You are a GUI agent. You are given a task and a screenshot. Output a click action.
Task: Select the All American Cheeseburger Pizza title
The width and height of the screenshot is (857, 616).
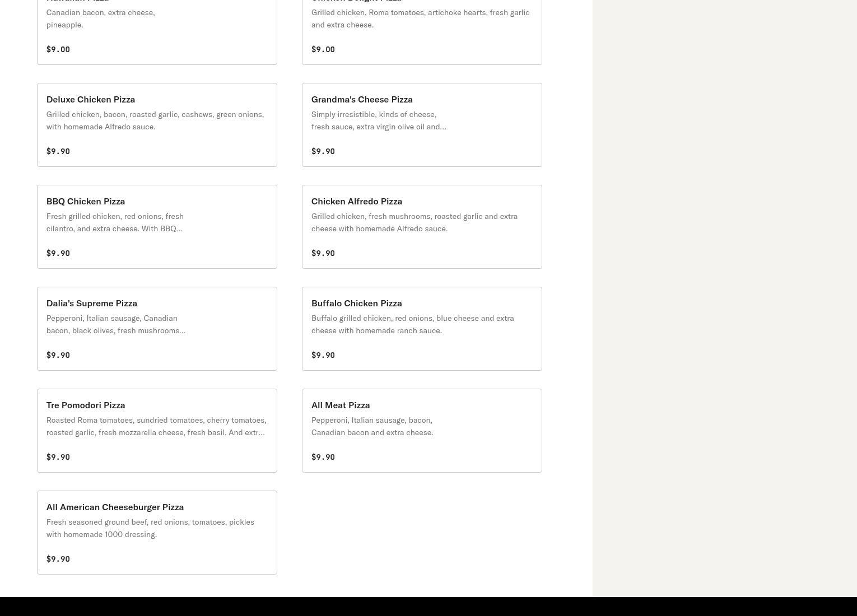click(x=115, y=507)
